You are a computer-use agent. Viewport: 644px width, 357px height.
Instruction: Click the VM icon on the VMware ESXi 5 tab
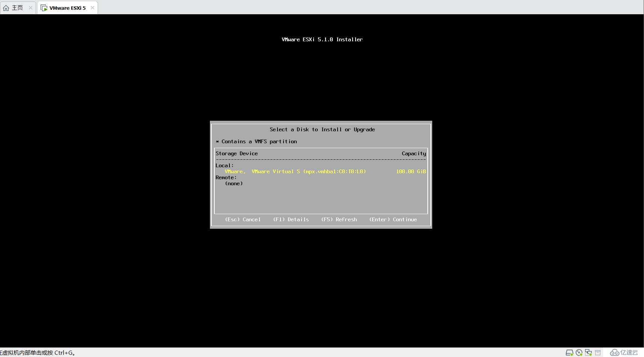(x=44, y=8)
